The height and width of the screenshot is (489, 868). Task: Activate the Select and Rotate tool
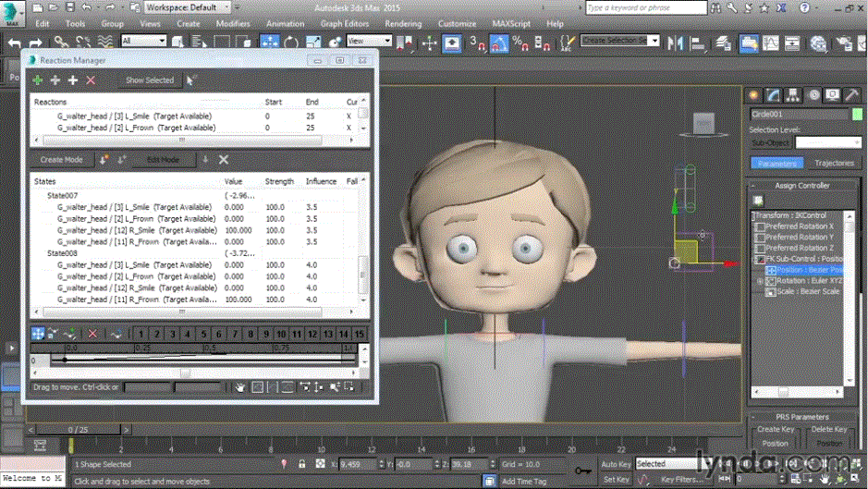pyautogui.click(x=291, y=42)
